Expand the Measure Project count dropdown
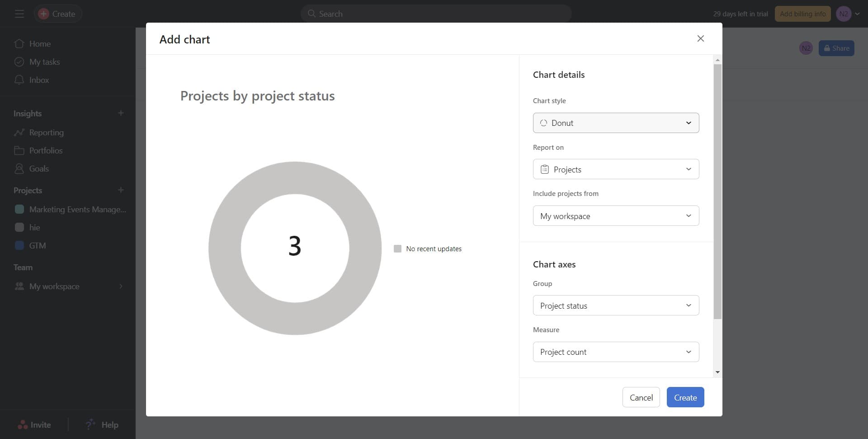The width and height of the screenshot is (868, 439). pos(616,352)
